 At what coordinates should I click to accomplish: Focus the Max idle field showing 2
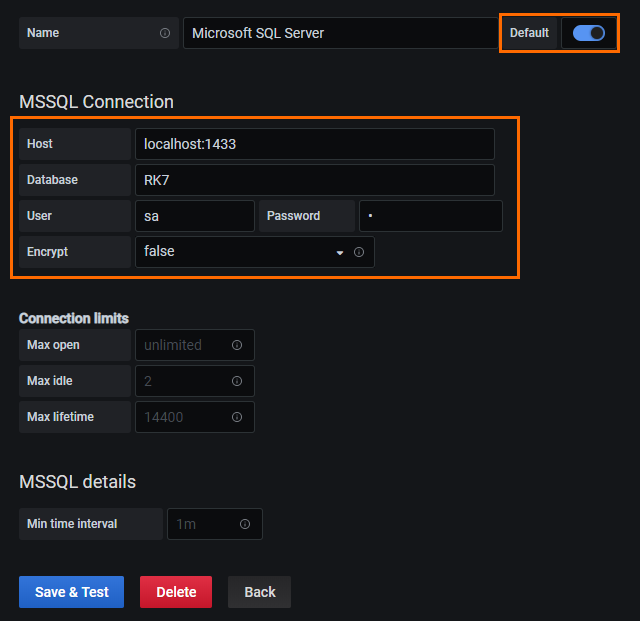pyautogui.click(x=195, y=381)
